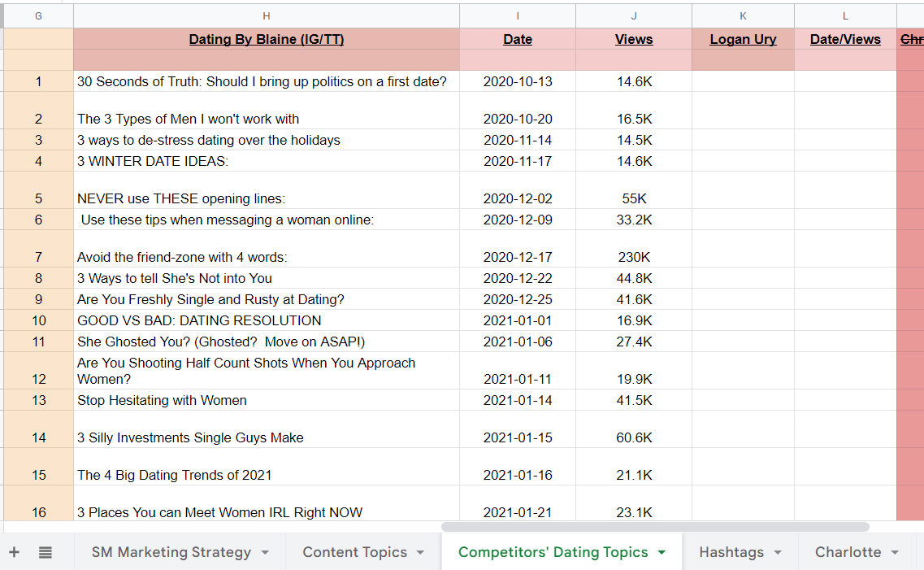924x570 pixels.
Task: Open the Charlotte sheet tab
Action: click(x=848, y=552)
